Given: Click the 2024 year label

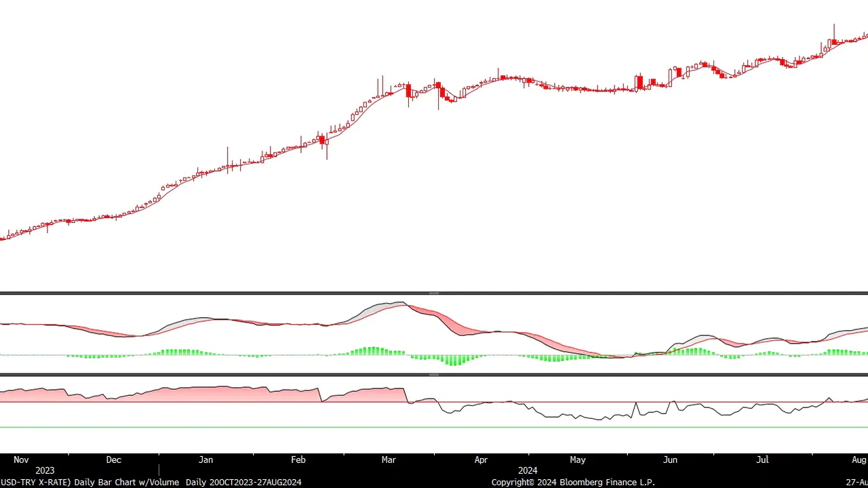Looking at the screenshot, I should click(528, 470).
